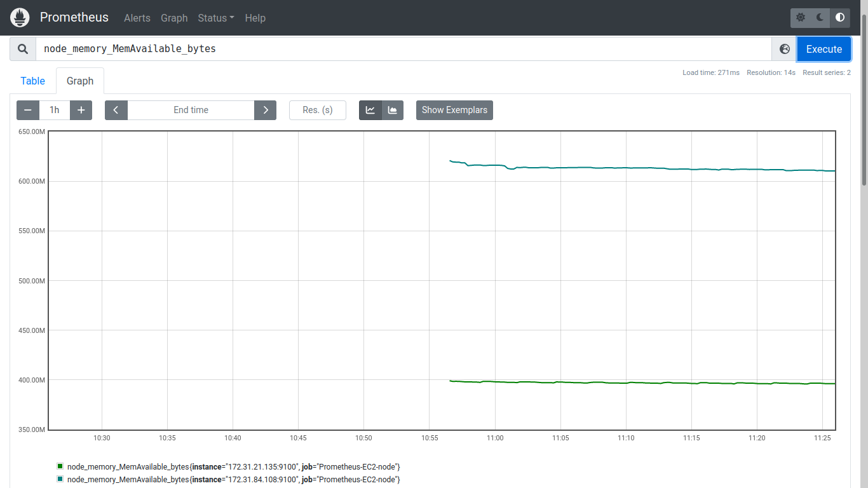
Task: Click the search magnifier icon beside query
Action: pos(23,49)
